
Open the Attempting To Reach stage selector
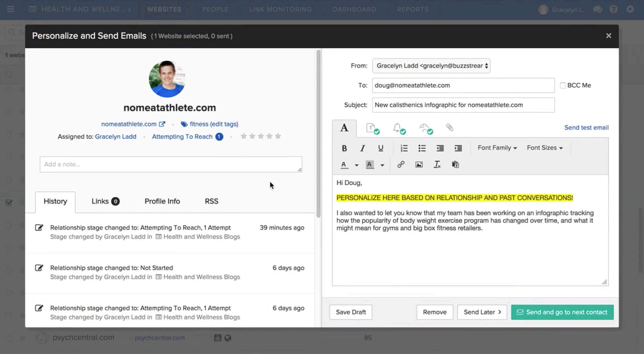coord(187,136)
